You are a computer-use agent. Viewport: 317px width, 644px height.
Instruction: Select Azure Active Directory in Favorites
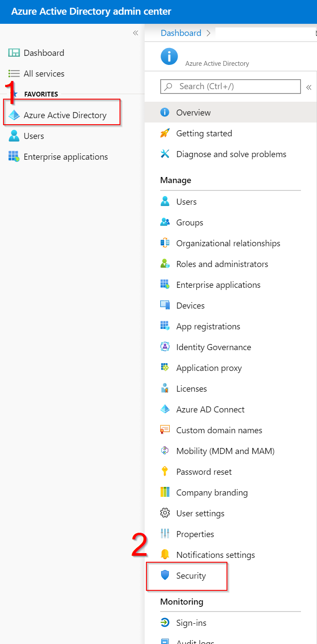click(x=65, y=115)
